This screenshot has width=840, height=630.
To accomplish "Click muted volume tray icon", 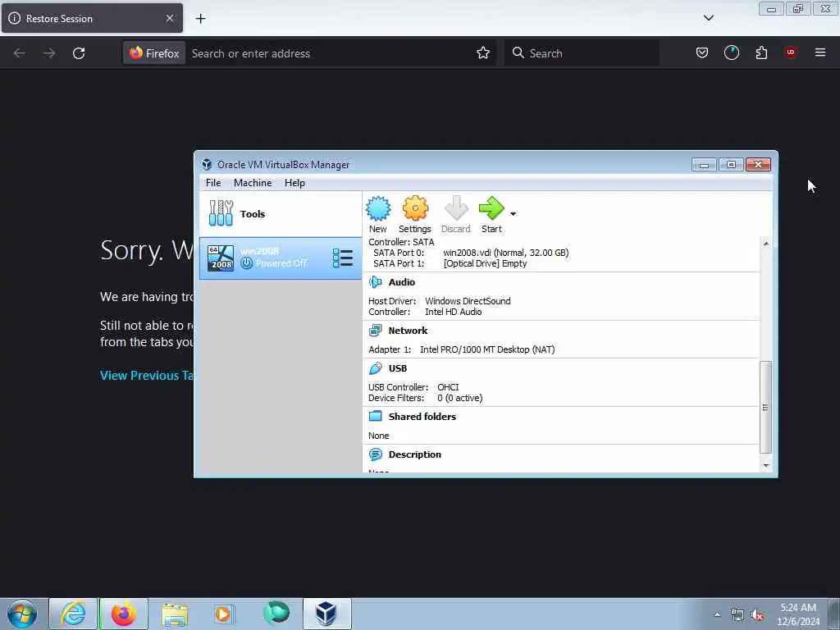I will coord(757,615).
